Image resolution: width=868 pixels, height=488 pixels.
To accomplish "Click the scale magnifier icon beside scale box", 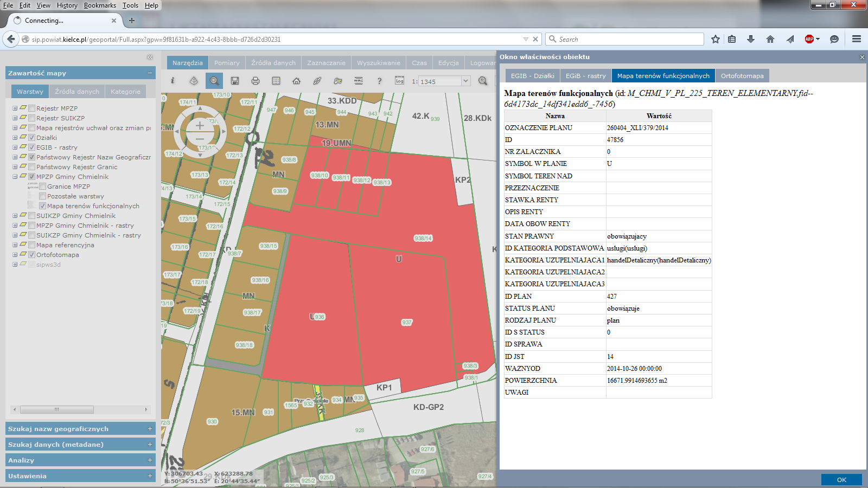I will 483,81.
